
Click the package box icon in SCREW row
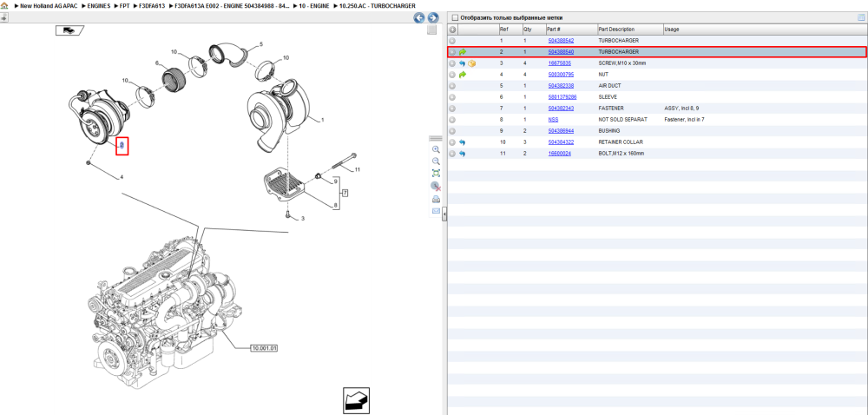tap(471, 63)
